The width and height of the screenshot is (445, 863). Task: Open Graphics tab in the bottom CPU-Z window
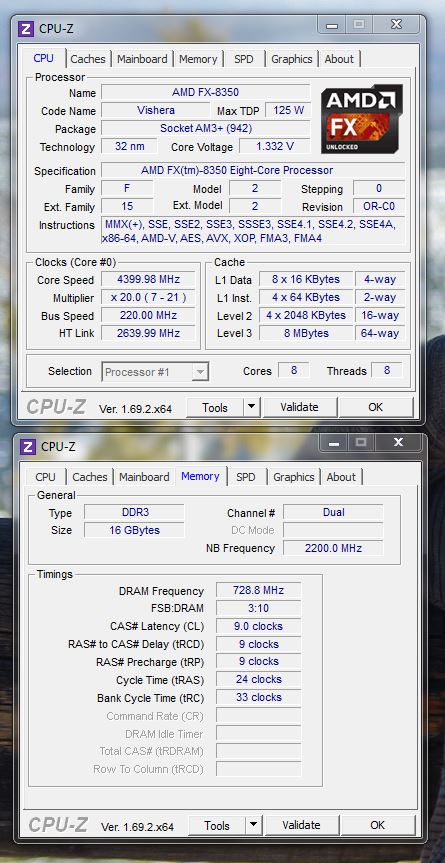tap(294, 477)
